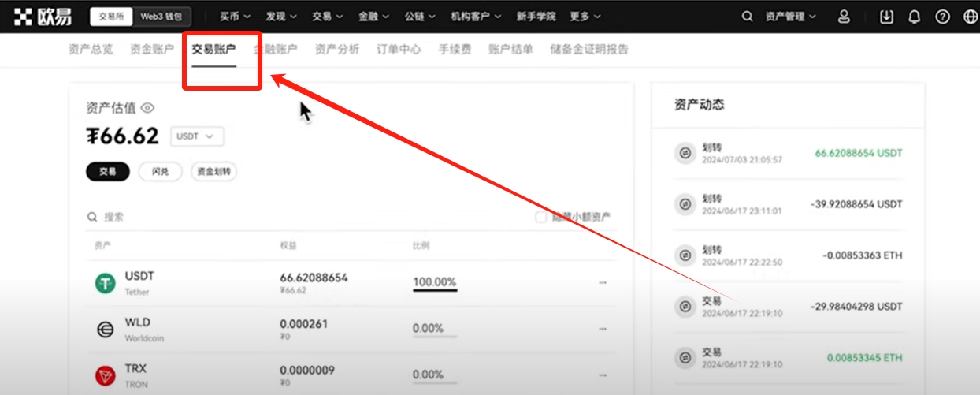
Task: Switch to Web3 钱包 toggle
Action: 160,17
